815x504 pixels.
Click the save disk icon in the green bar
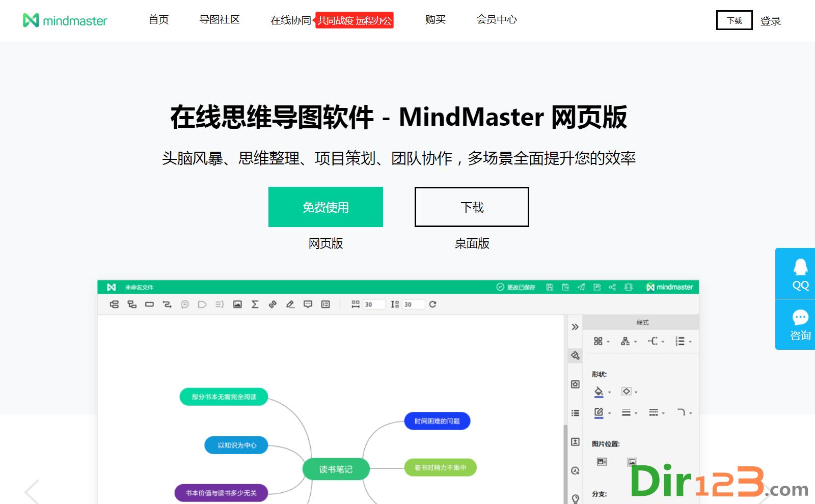point(550,287)
